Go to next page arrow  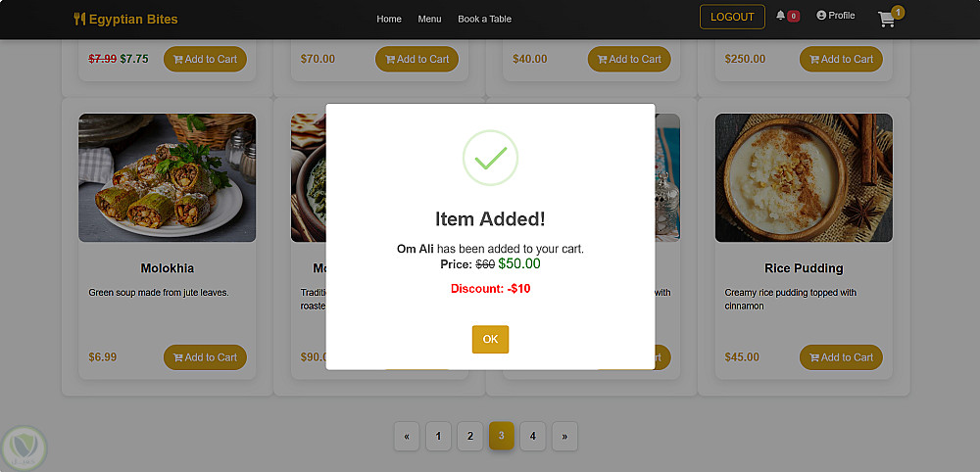coord(563,436)
